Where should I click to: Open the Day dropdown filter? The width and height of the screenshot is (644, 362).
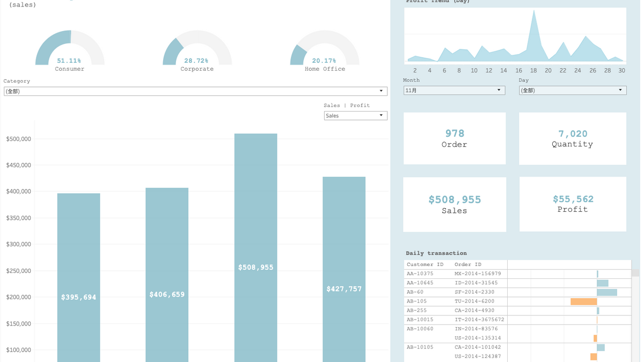pyautogui.click(x=573, y=90)
